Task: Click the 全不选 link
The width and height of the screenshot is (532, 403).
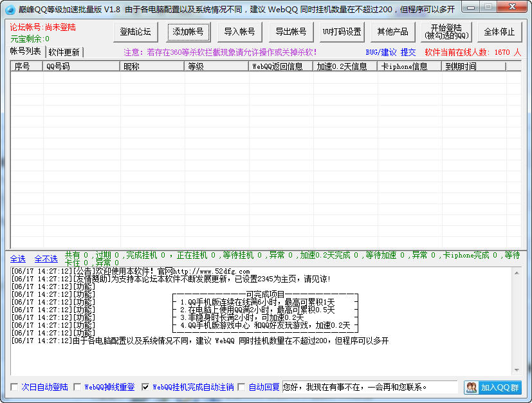Action: pos(46,259)
